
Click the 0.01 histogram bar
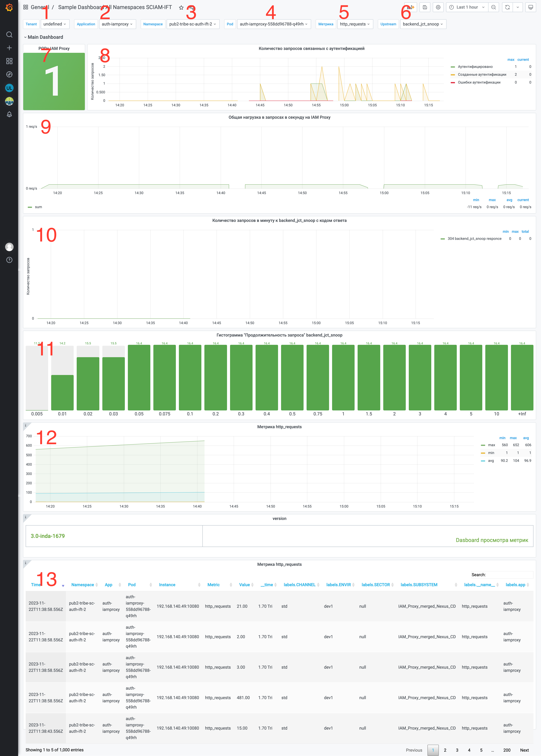pos(62,393)
